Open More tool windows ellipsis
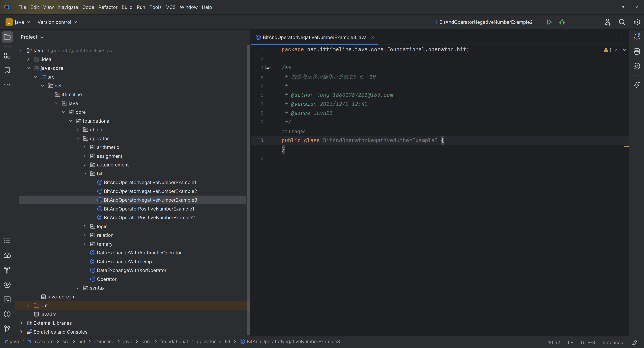This screenshot has width=644, height=348. (x=7, y=85)
